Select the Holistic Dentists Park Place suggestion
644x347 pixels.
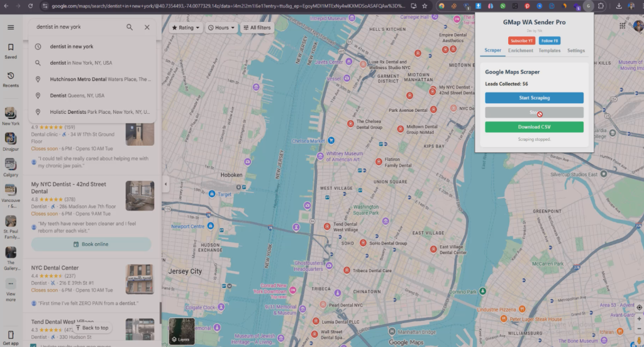[x=92, y=112]
